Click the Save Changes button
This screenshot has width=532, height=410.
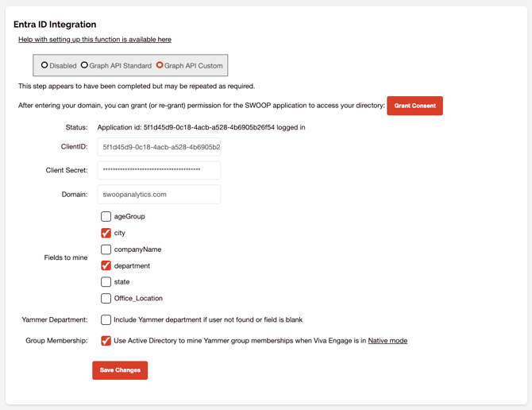pos(120,370)
